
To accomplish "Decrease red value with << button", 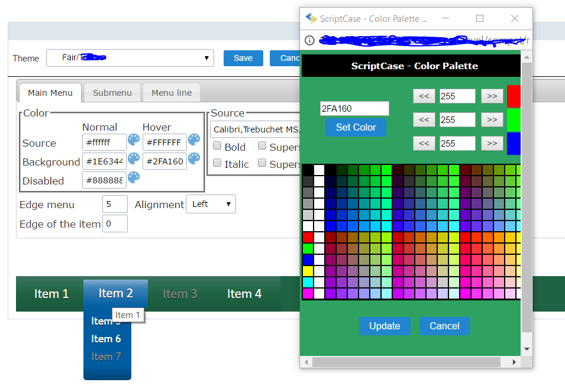I will tap(424, 96).
